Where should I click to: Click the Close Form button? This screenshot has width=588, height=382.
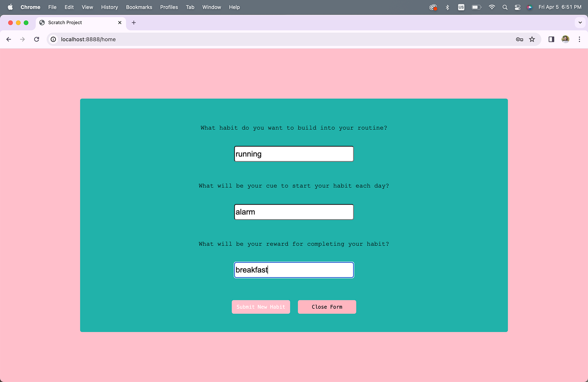[x=327, y=307]
